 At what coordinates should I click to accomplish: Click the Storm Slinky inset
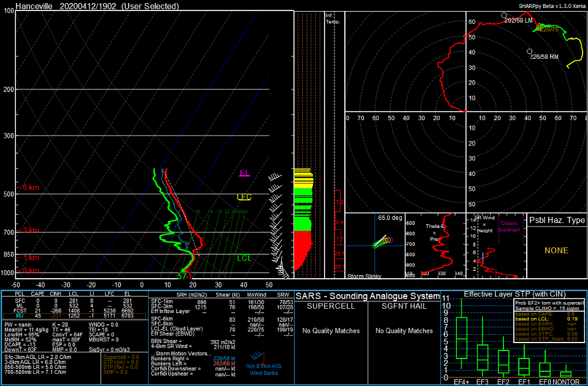click(375, 245)
